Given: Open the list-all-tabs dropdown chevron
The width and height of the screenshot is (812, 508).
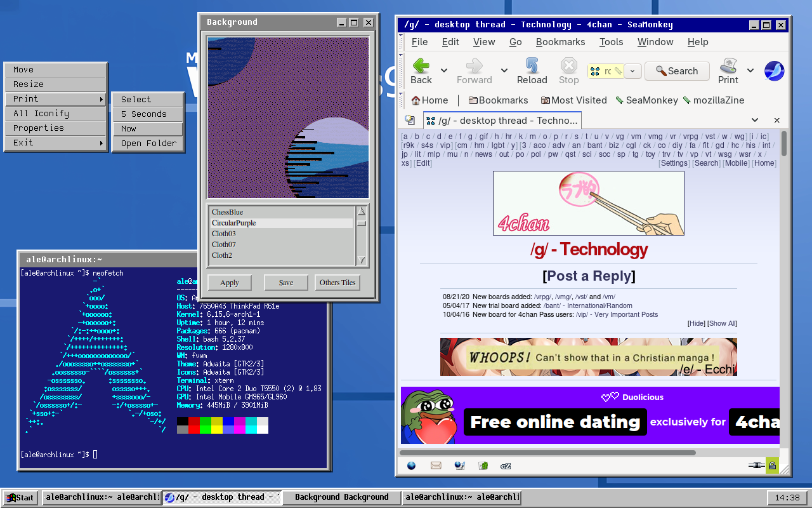Looking at the screenshot, I should pyautogui.click(x=755, y=120).
